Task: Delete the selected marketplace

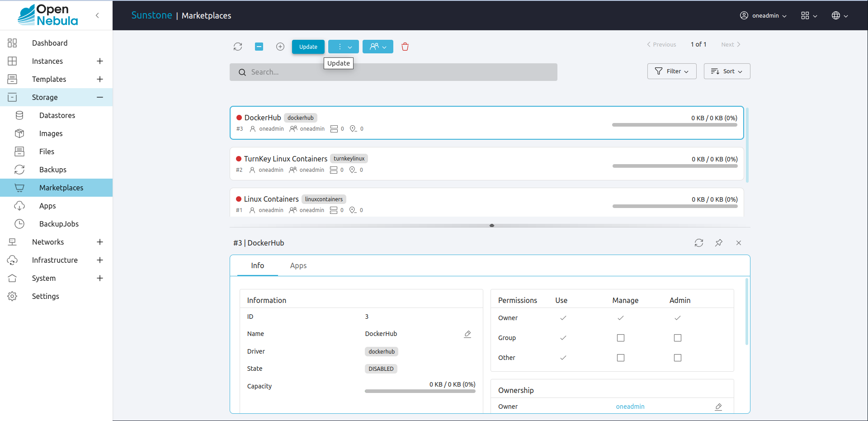Action: tap(405, 47)
